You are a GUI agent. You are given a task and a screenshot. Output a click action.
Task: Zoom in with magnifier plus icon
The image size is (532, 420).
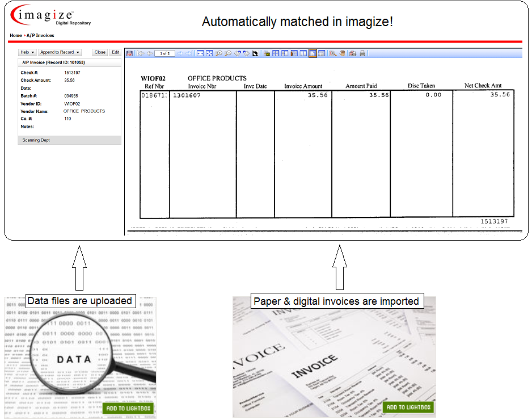pos(219,53)
